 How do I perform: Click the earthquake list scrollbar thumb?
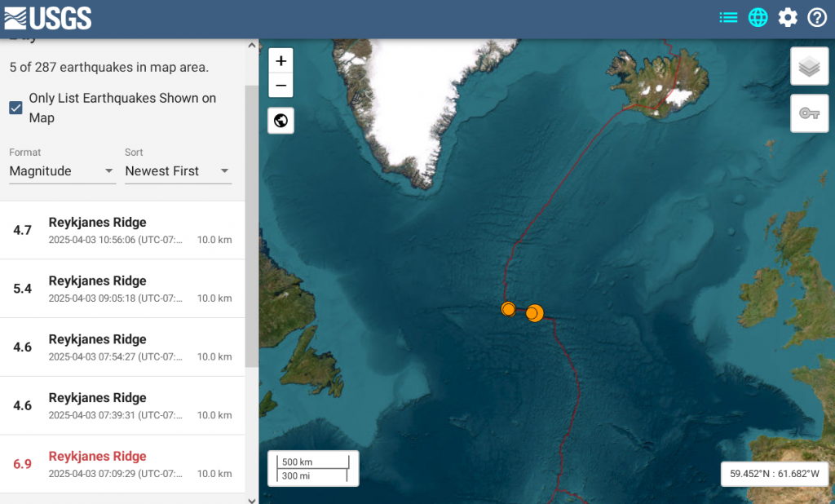[x=251, y=227]
